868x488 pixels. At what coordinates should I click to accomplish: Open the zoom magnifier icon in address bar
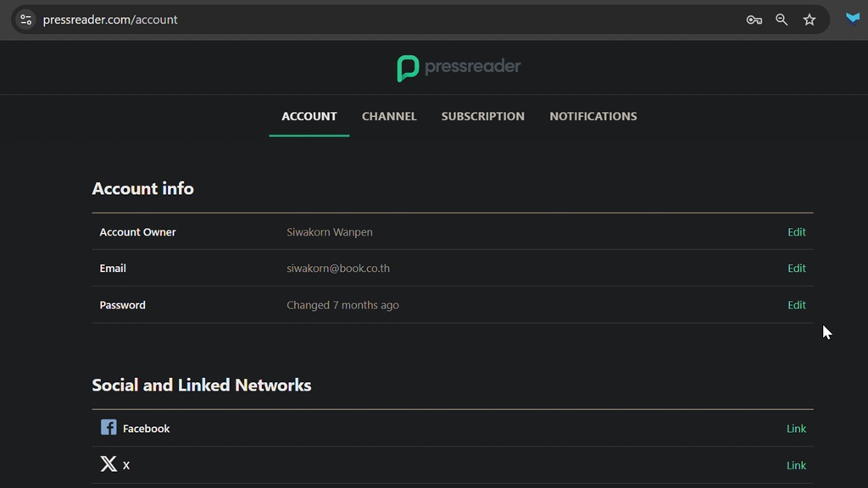(x=782, y=19)
